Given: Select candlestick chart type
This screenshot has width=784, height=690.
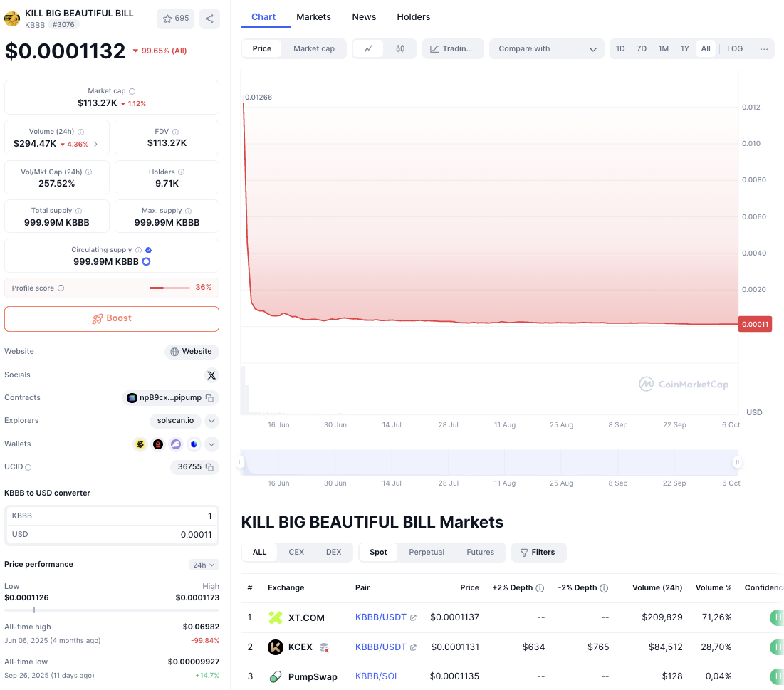Looking at the screenshot, I should (x=400, y=48).
